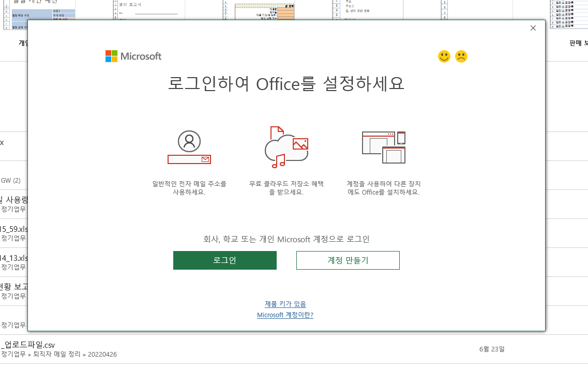This screenshot has height=368, width=588.
Task: Click the 다른 장치에도 Office를 설치하세요 caption
Action: coord(384,188)
